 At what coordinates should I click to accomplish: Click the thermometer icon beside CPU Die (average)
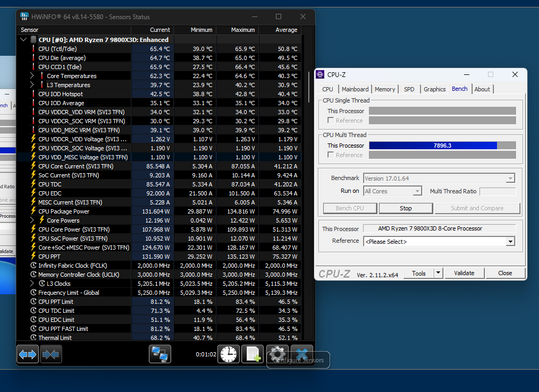point(33,57)
